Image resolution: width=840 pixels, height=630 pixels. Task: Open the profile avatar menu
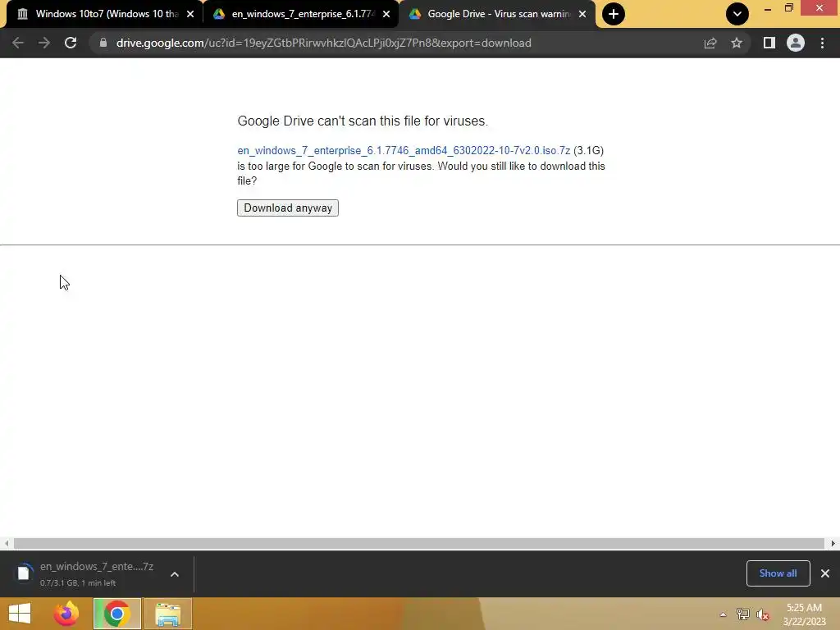pos(796,43)
